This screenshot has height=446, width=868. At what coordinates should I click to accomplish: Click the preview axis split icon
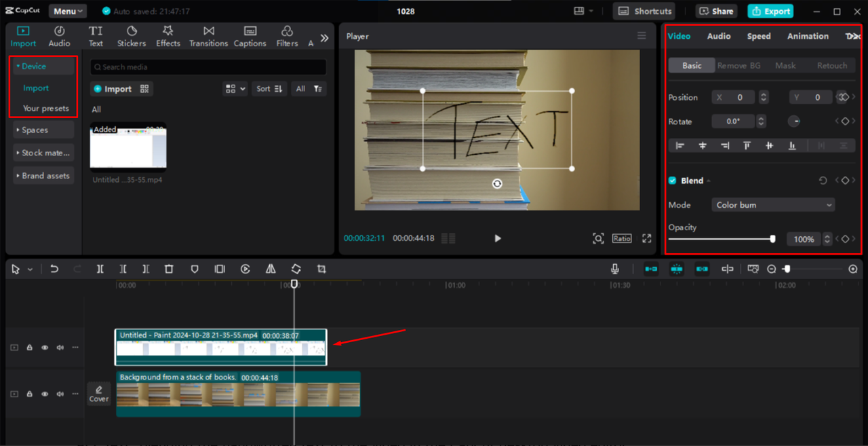coord(728,269)
